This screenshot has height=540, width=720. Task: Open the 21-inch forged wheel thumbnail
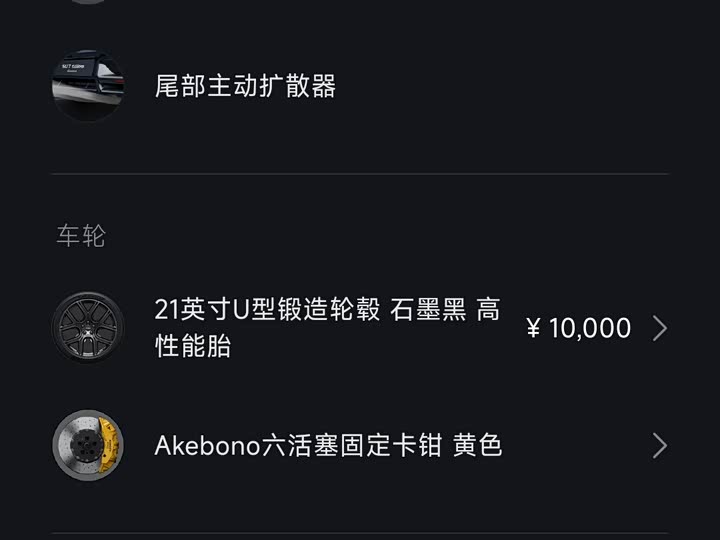click(x=88, y=328)
